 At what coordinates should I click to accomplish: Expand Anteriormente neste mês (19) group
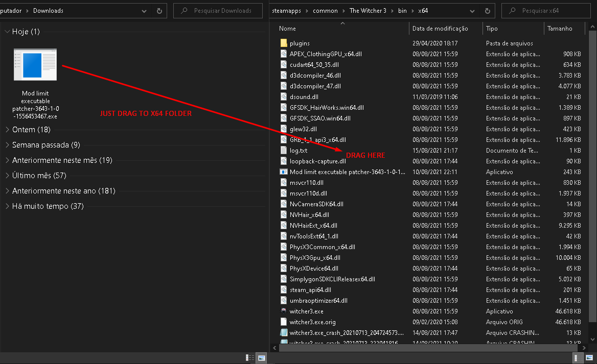[7, 160]
